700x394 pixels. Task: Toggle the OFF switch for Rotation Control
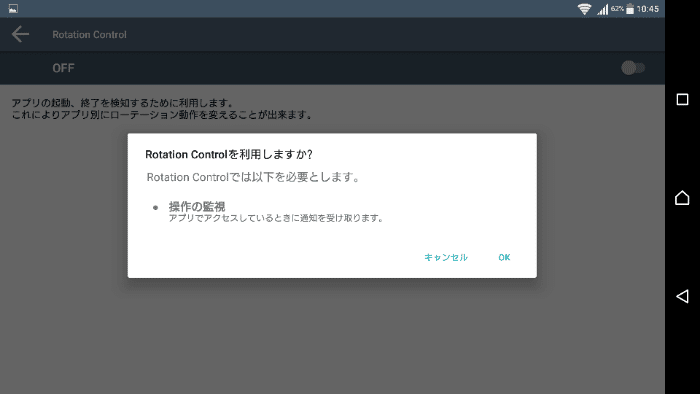pyautogui.click(x=633, y=68)
